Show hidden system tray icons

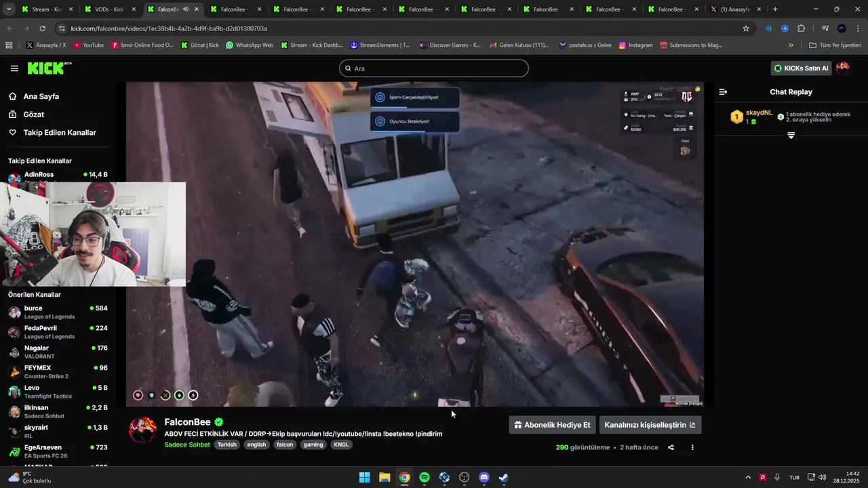pos(748,477)
